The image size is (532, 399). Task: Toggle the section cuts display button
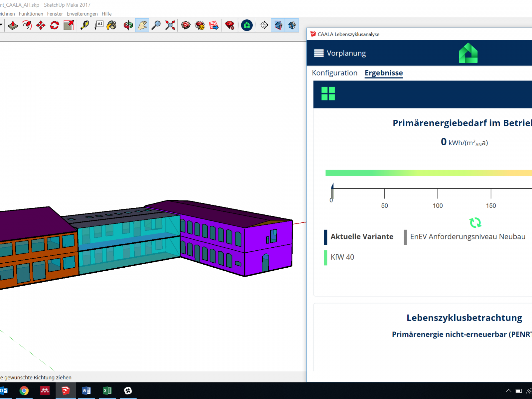292,25
